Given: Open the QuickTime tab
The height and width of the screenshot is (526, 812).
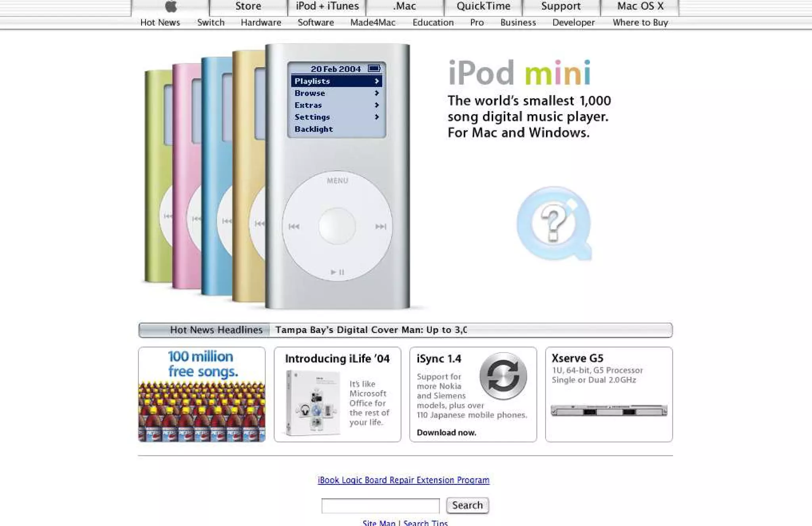Looking at the screenshot, I should coord(483,7).
